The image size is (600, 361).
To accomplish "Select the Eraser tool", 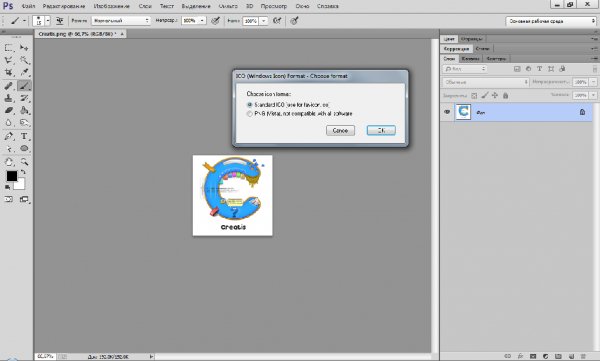I will pos(8,110).
